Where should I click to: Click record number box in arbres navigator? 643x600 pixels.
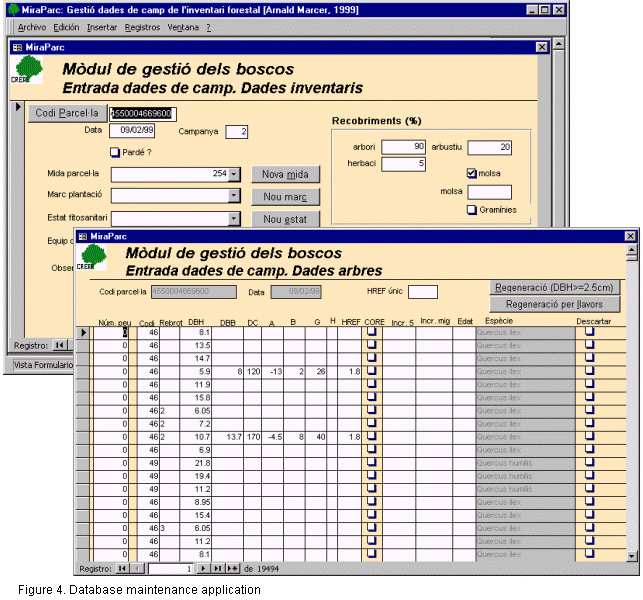[170, 568]
